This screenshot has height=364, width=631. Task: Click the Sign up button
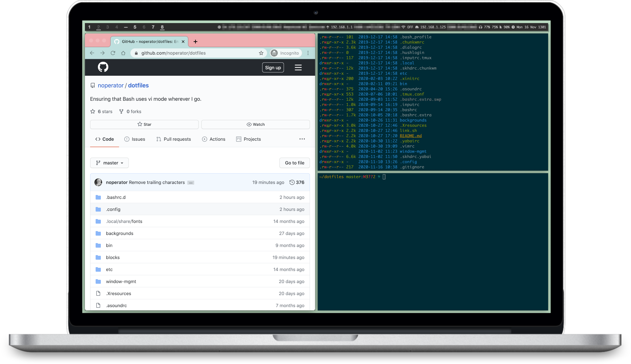tap(273, 68)
